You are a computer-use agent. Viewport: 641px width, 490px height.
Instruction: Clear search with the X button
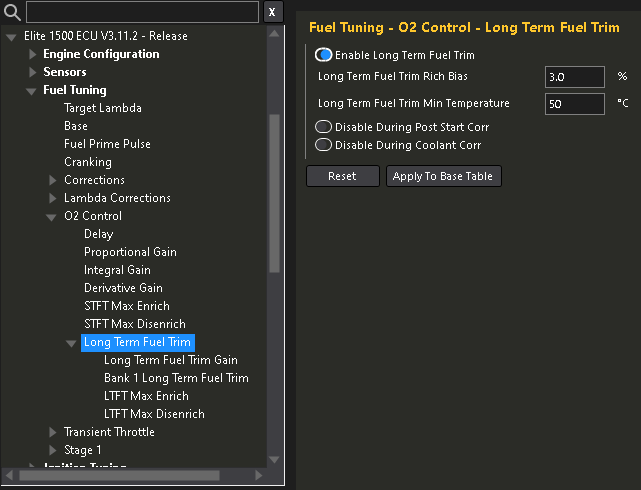click(273, 12)
